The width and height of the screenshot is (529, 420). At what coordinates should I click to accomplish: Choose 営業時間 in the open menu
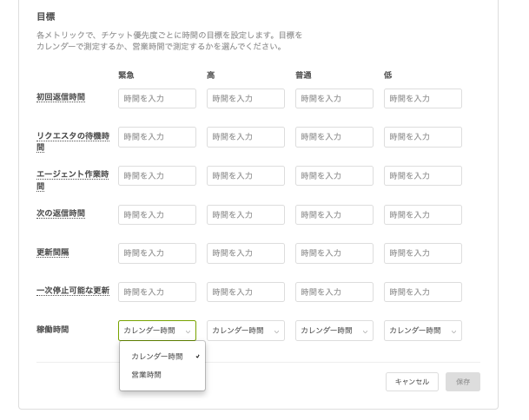pyautogui.click(x=162, y=375)
